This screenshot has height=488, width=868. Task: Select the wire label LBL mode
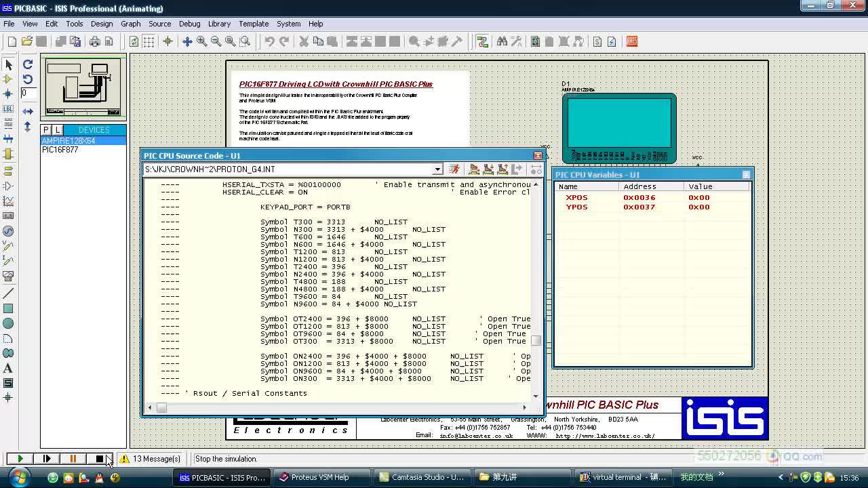pyautogui.click(x=9, y=109)
